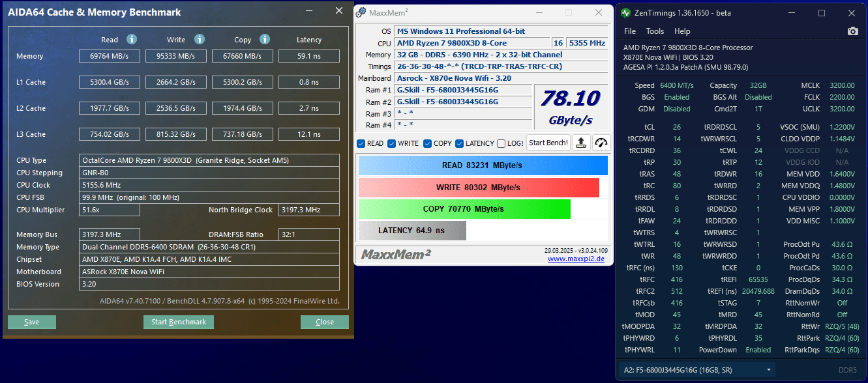868x383 pixels.
Task: Enable the LOG! checkbox in MaxxMem
Action: (501, 143)
